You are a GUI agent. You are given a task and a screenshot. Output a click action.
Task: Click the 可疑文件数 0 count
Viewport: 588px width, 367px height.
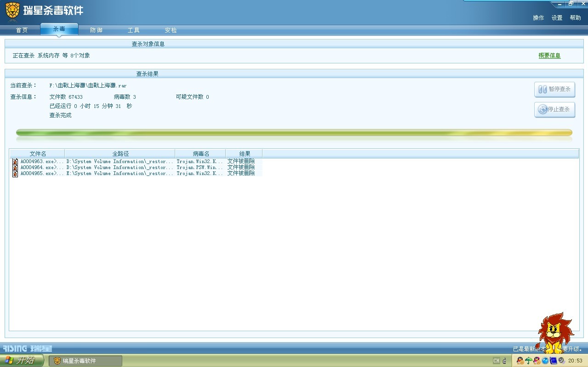coord(192,97)
